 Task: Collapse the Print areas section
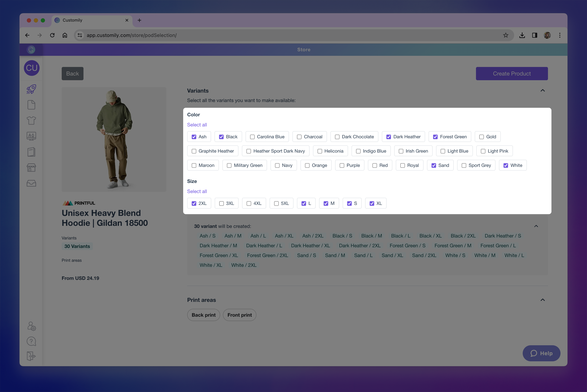click(543, 300)
